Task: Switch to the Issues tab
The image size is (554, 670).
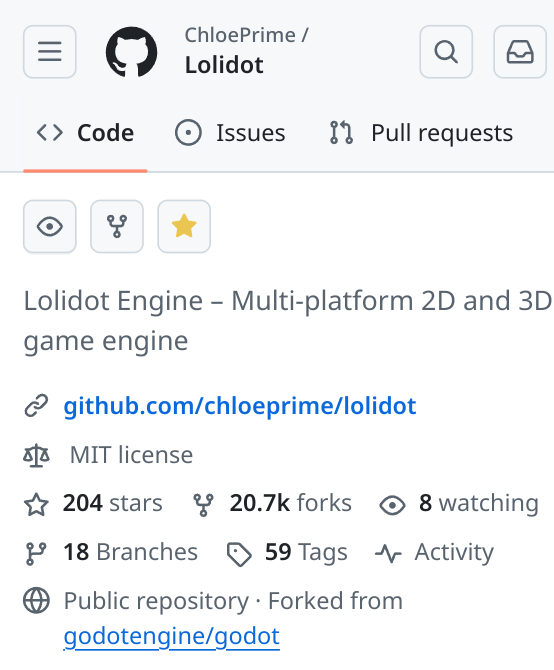Action: click(230, 133)
